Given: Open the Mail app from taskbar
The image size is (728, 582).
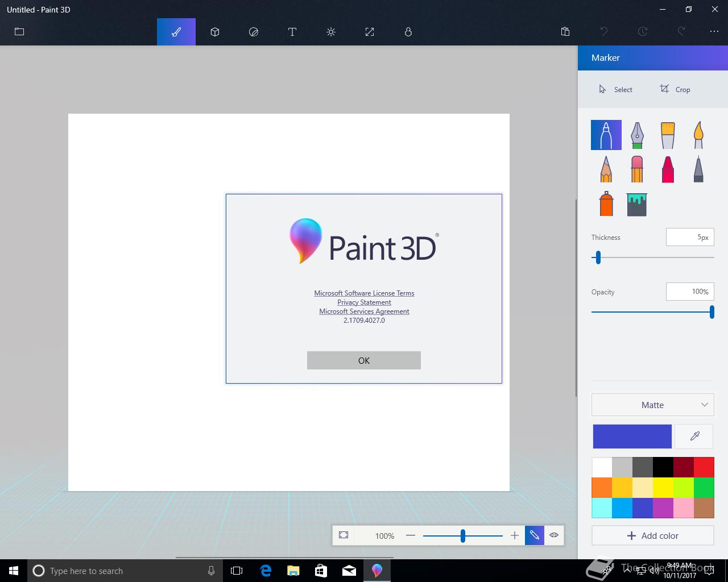Looking at the screenshot, I should [x=349, y=571].
